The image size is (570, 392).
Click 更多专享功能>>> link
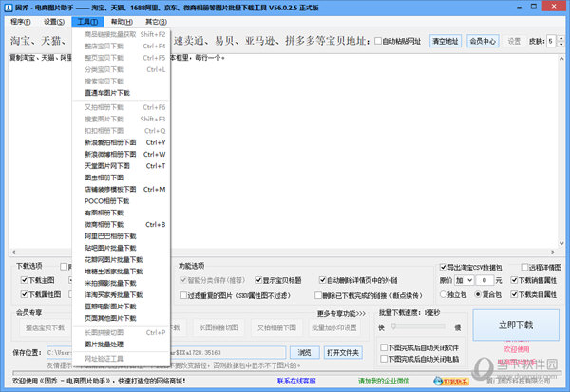tap(341, 313)
